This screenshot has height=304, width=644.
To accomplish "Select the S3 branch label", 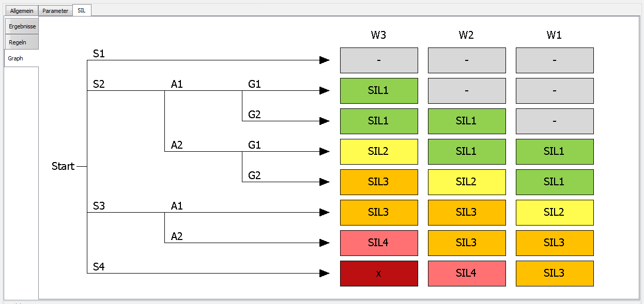I will coord(99,206).
